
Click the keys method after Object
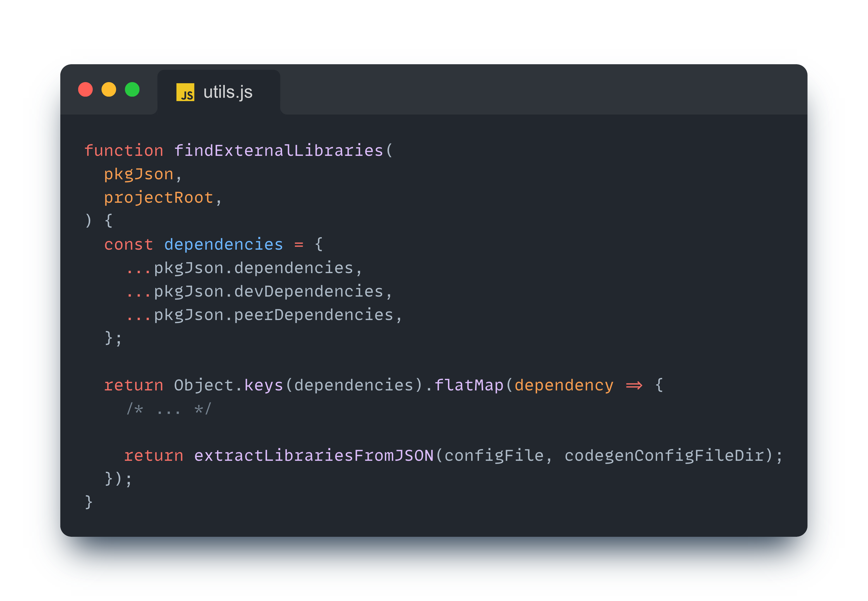(x=264, y=385)
